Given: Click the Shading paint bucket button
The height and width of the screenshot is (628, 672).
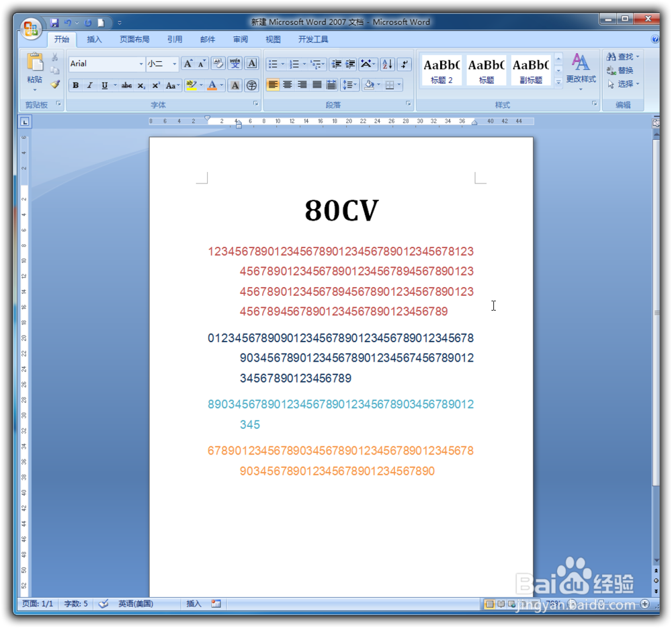Looking at the screenshot, I should pyautogui.click(x=369, y=85).
